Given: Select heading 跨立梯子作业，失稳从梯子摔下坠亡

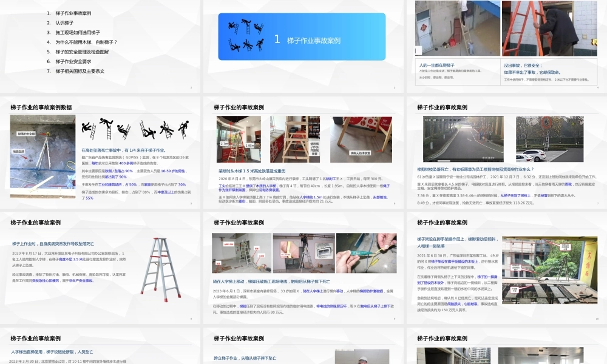Looking at the screenshot, I should [x=245, y=358].
